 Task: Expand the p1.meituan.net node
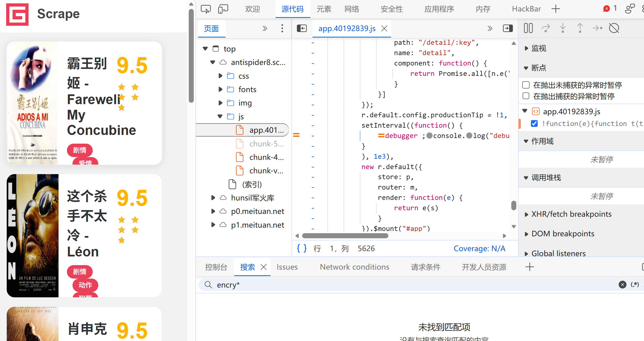pos(213,225)
